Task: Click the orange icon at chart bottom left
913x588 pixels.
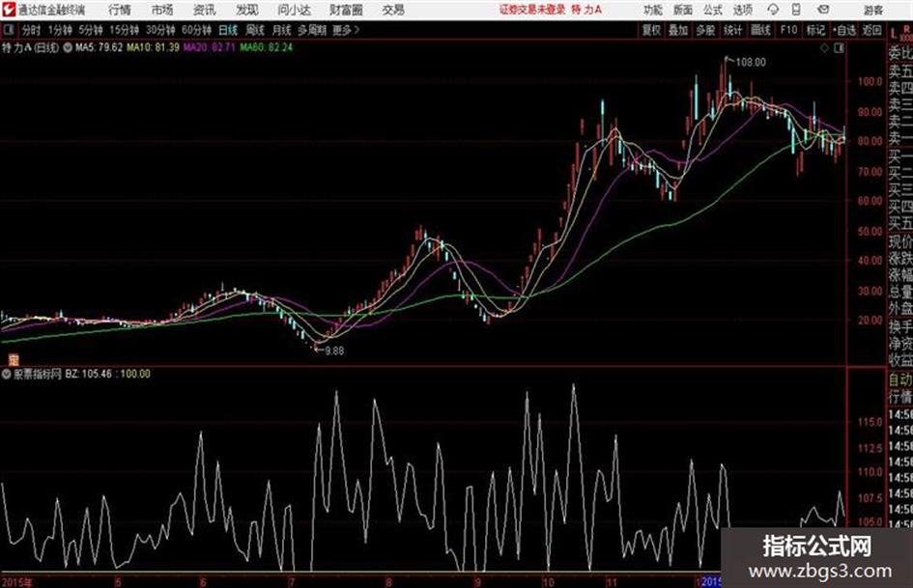Action: coord(14,359)
